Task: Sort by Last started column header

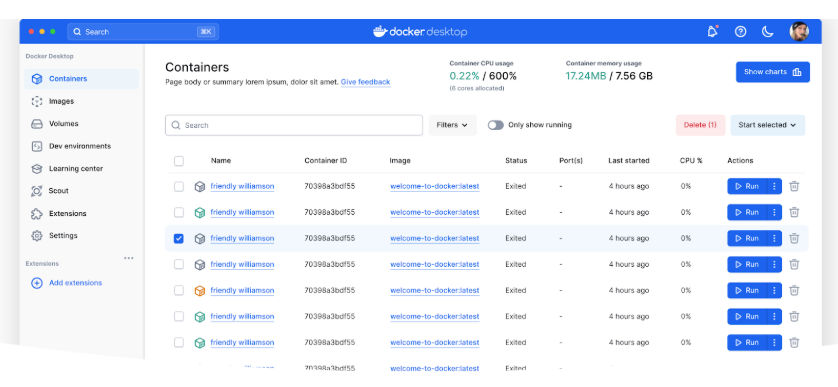Action: tap(629, 161)
